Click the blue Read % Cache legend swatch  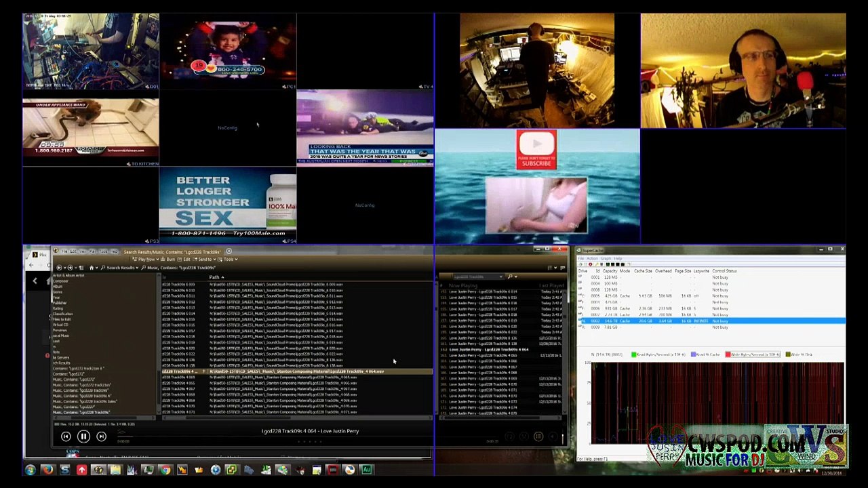[693, 354]
